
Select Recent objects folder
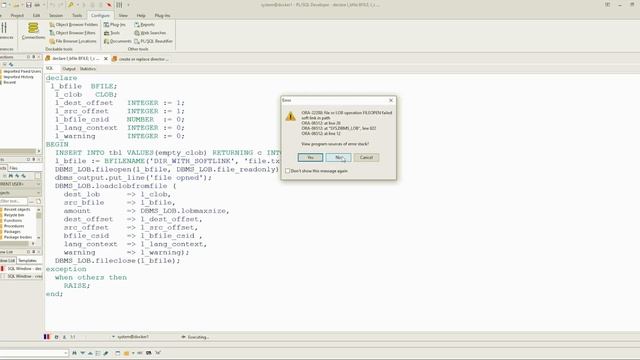[17, 209]
